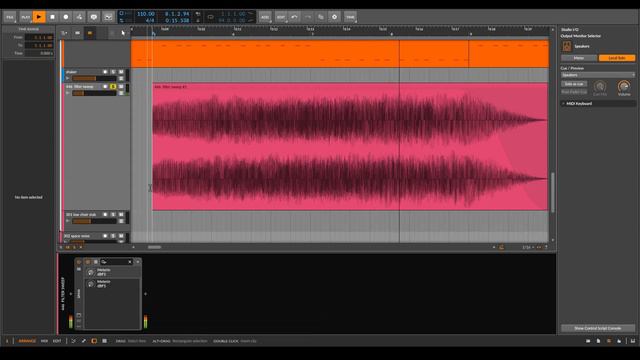The width and height of the screenshot is (640, 360).
Task: Click the horizontal scrollbar thumb in arranger
Action: click(x=154, y=247)
